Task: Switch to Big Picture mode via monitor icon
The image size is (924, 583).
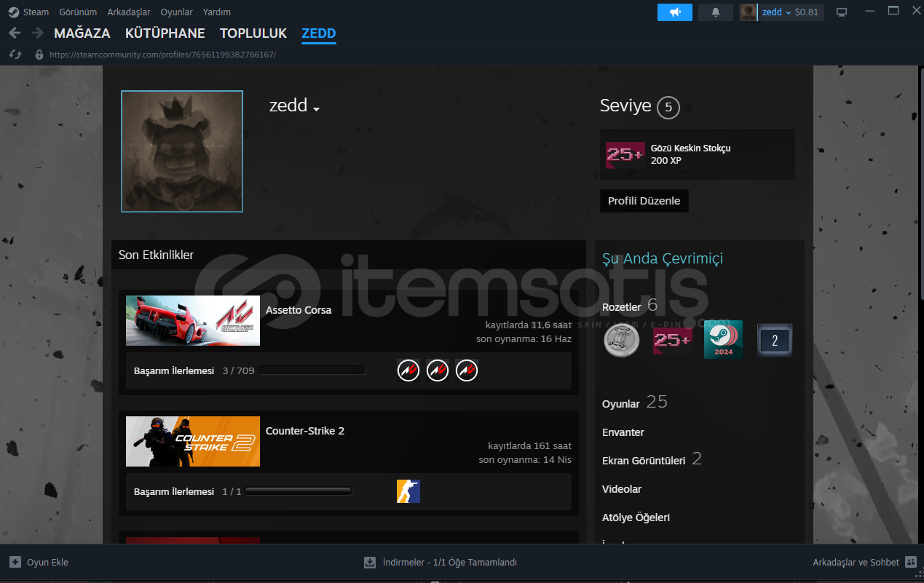Action: pos(842,12)
